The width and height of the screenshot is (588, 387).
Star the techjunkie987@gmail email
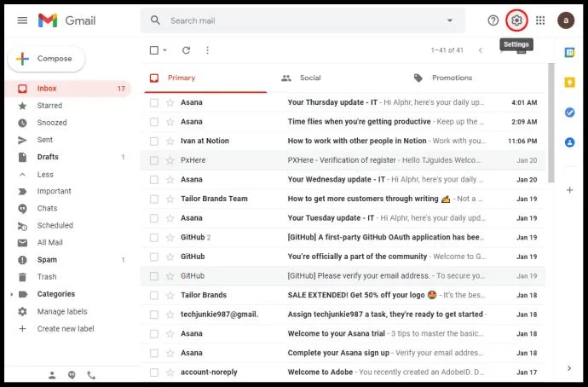(170, 315)
